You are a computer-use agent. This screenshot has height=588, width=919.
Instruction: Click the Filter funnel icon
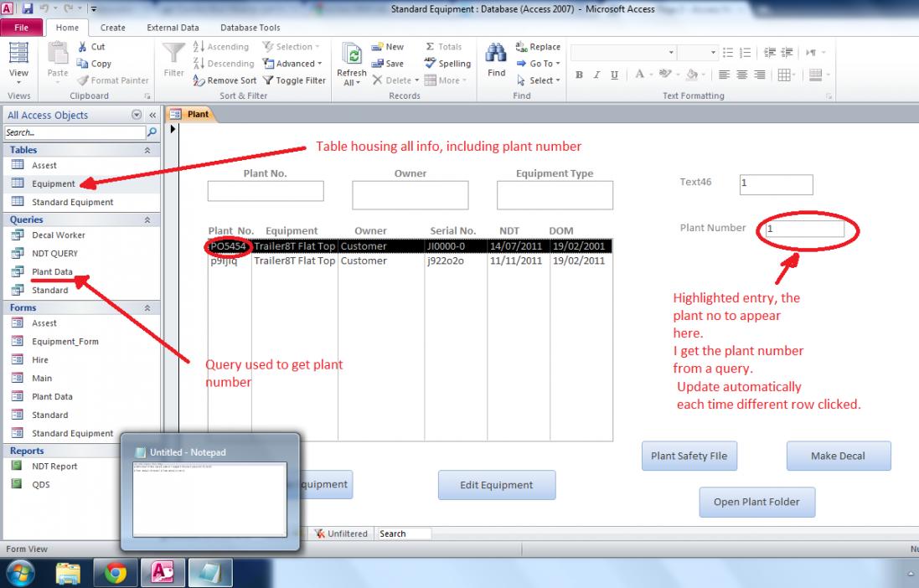pyautogui.click(x=173, y=59)
